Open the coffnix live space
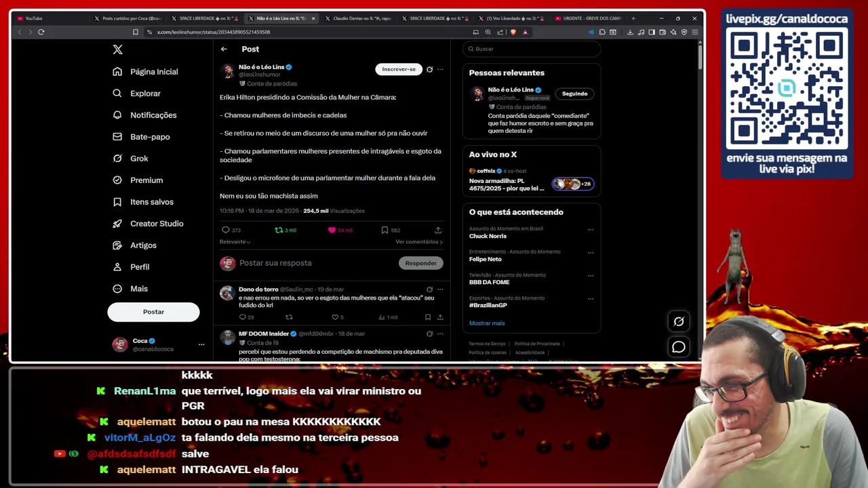 (532, 180)
